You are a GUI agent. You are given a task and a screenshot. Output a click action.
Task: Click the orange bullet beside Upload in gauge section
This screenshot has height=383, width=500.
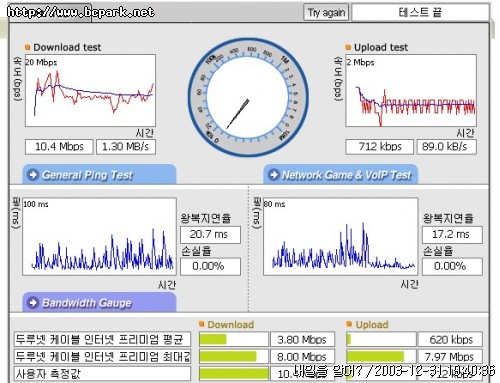pos(349,324)
